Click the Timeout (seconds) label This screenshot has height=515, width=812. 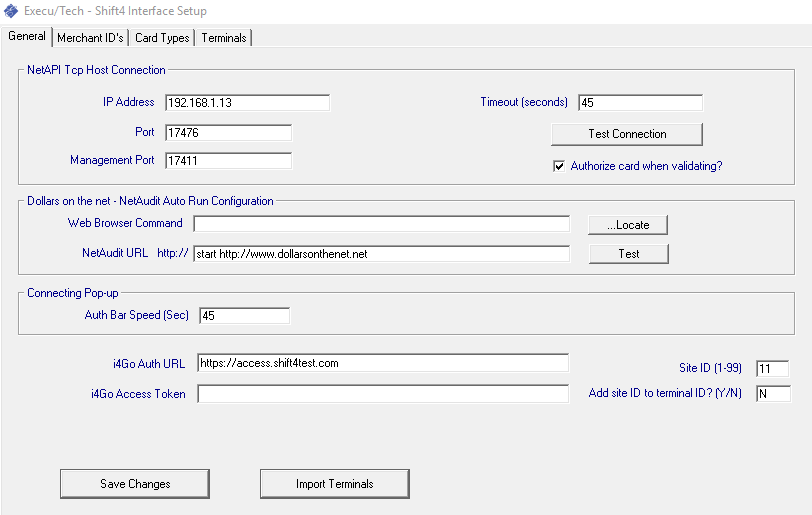[524, 102]
